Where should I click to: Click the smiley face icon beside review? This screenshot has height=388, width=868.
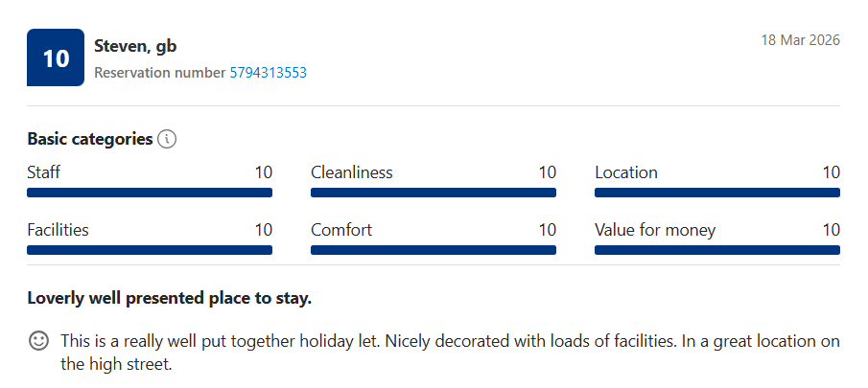tap(39, 340)
